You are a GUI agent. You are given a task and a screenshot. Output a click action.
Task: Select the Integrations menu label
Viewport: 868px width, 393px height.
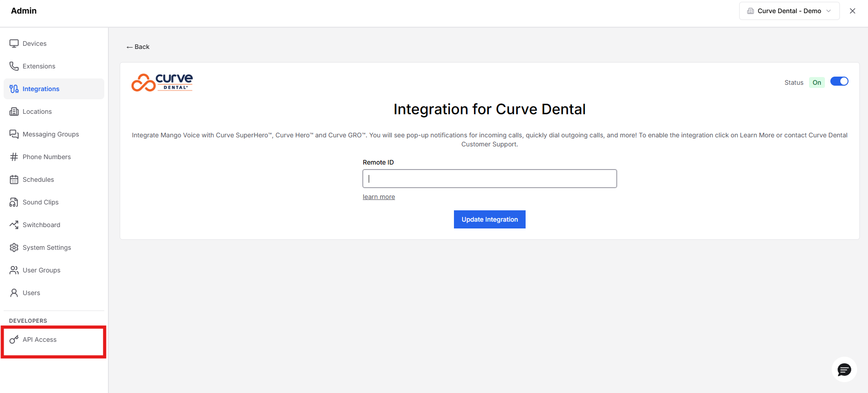tap(41, 89)
